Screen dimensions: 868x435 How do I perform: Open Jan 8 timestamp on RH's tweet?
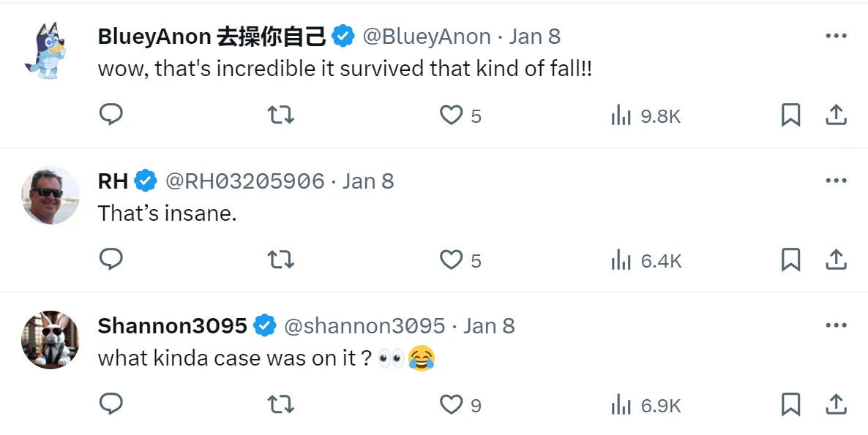[368, 181]
